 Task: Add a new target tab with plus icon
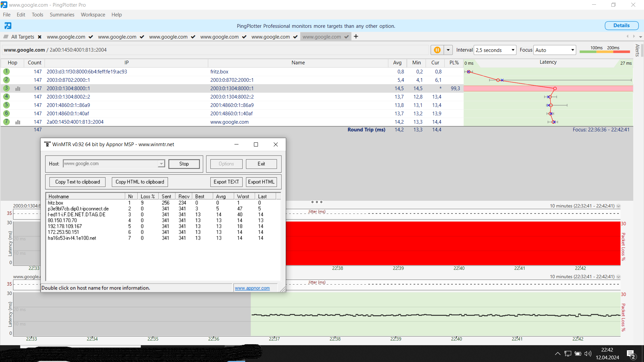[356, 37]
